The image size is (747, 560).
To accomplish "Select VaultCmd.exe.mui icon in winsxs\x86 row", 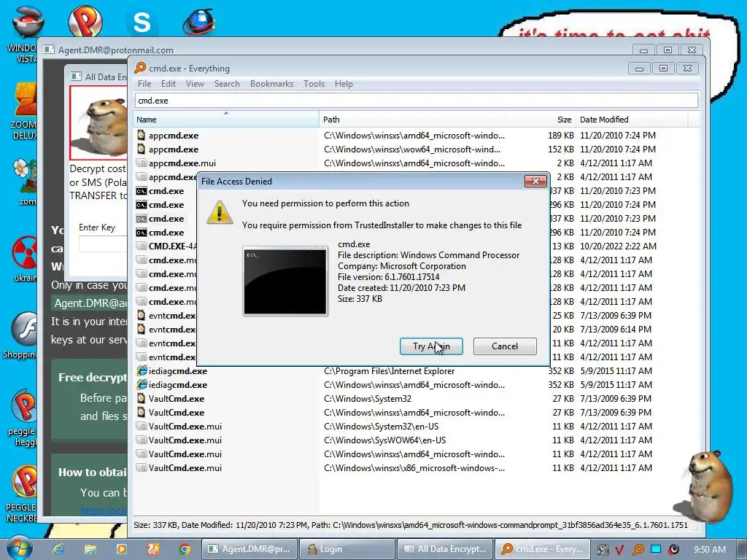I will pos(142,467).
